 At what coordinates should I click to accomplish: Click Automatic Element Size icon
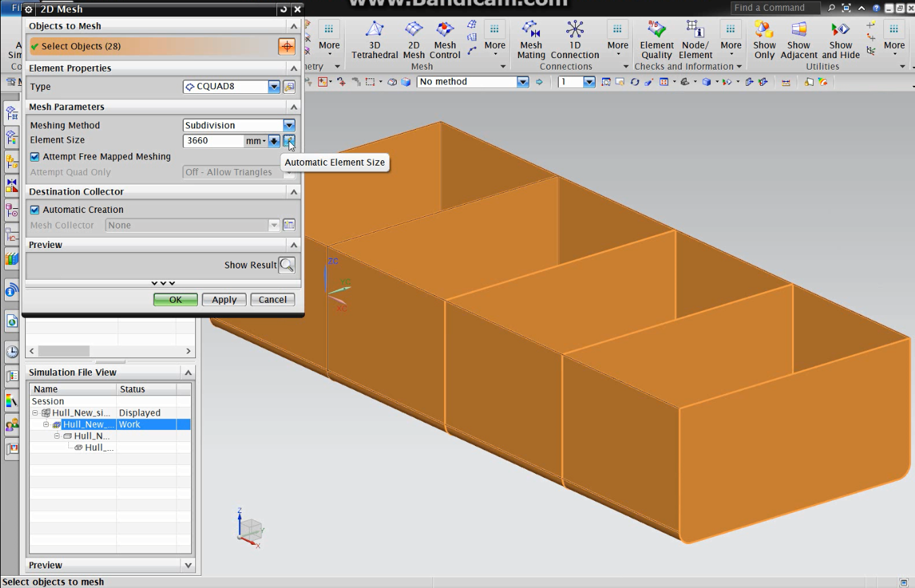[289, 141]
